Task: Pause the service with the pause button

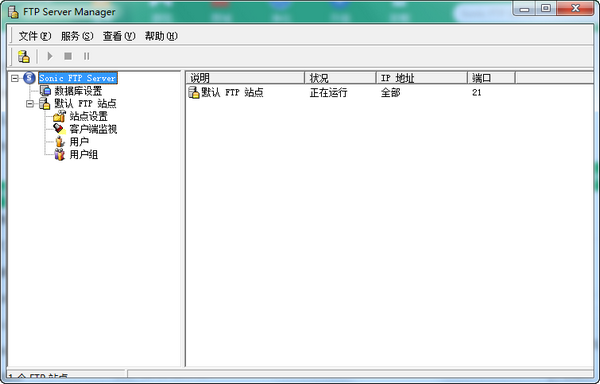Action: click(x=86, y=56)
